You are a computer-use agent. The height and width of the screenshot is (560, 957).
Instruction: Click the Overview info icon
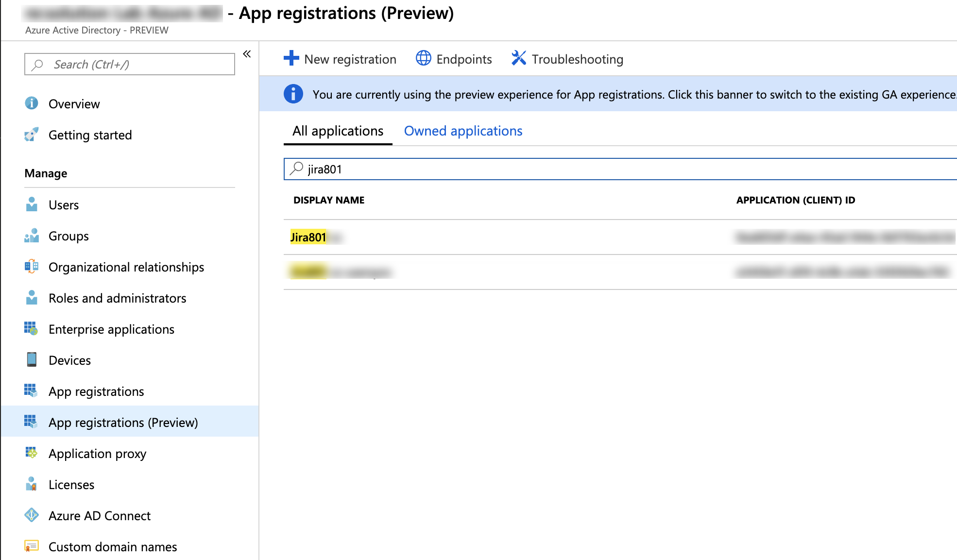pos(32,103)
